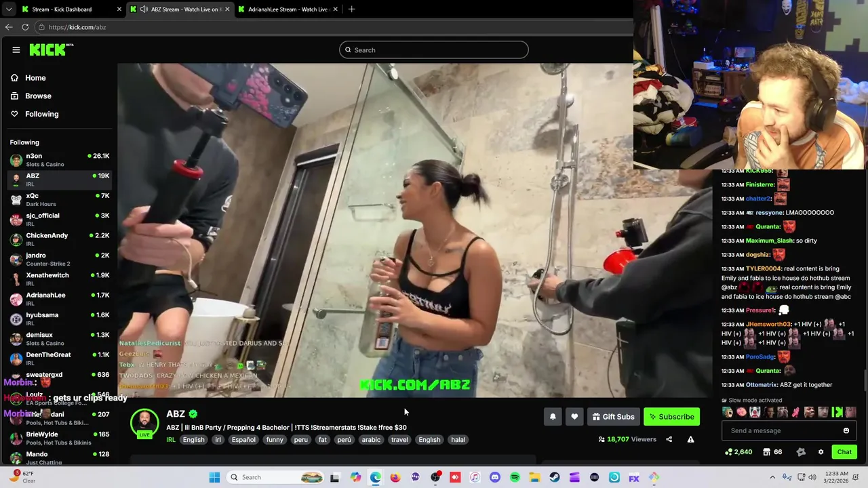The image size is (868, 488).
Task: Click the address bar URL kick.com/abz
Action: click(x=77, y=27)
